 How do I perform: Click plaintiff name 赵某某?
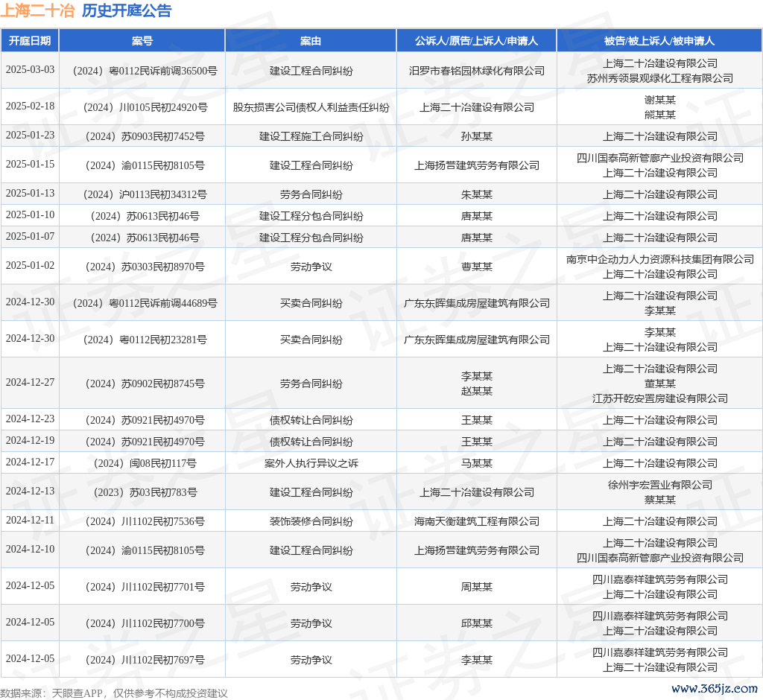click(476, 391)
